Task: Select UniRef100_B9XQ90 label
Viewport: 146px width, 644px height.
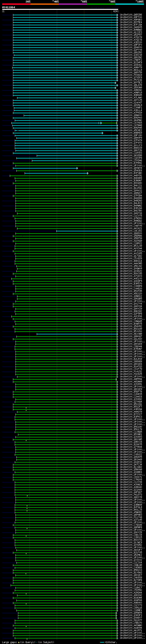Action: pyautogui.click(x=131, y=183)
